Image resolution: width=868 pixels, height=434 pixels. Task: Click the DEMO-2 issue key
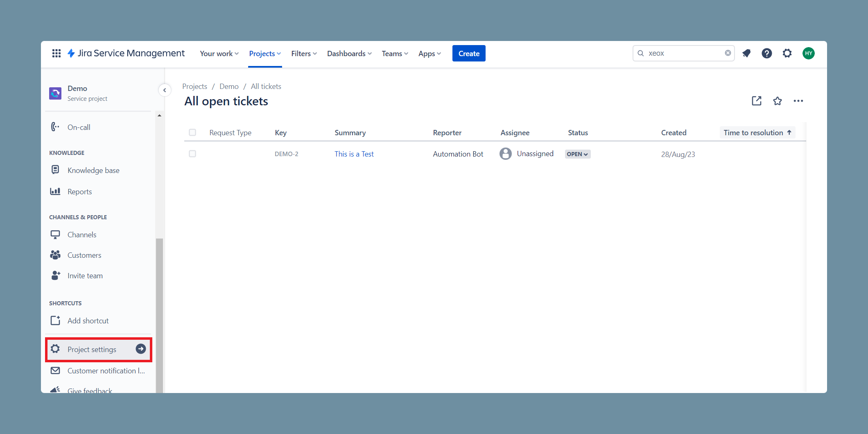287,154
